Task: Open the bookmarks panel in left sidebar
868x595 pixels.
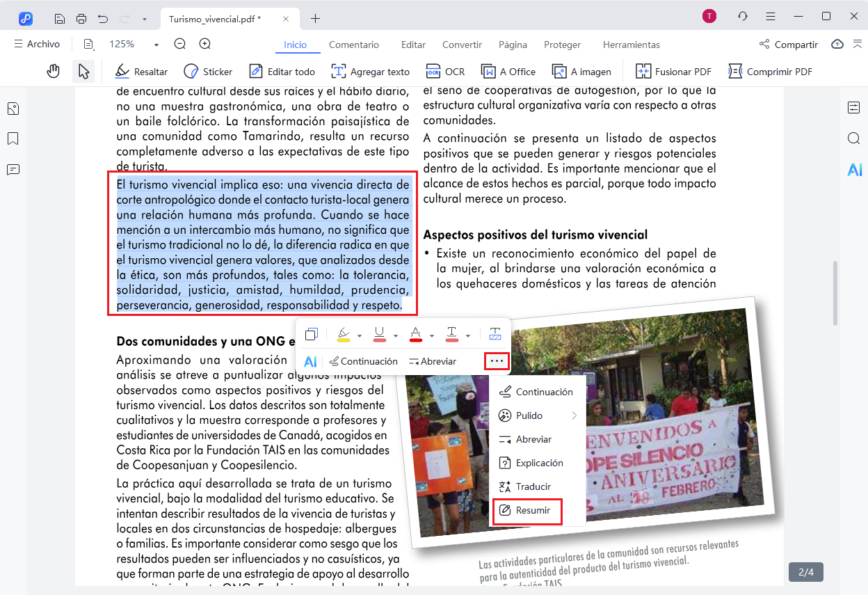Action: point(13,139)
